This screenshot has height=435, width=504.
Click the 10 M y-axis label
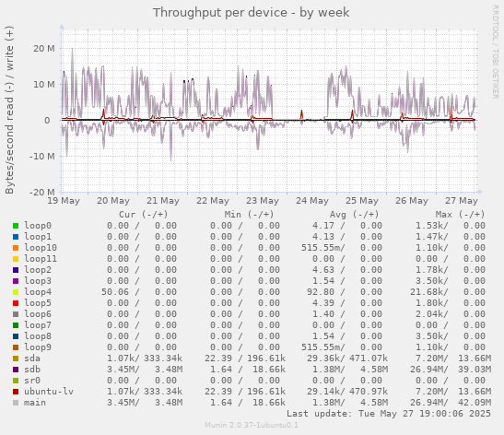(x=44, y=85)
